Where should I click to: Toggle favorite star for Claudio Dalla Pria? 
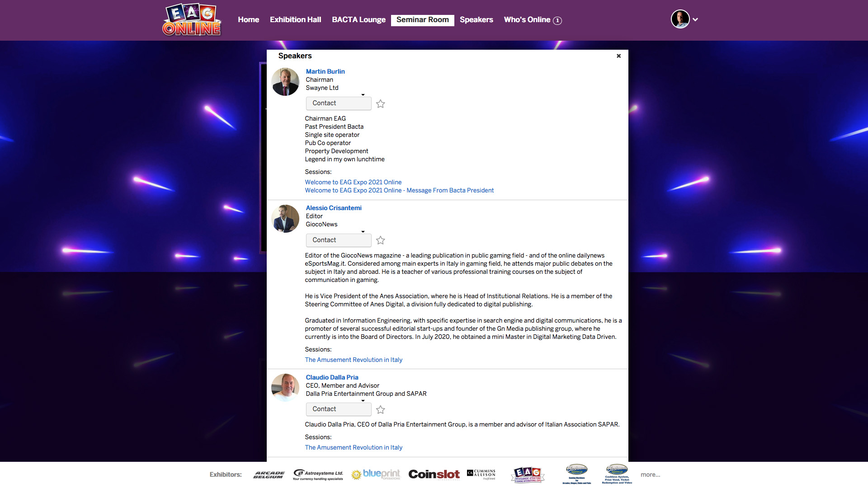[x=381, y=410]
